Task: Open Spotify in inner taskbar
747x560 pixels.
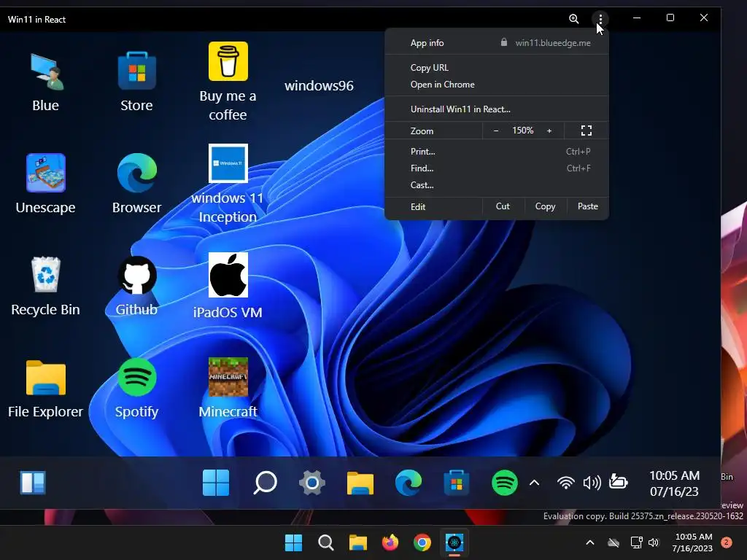Action: click(505, 483)
